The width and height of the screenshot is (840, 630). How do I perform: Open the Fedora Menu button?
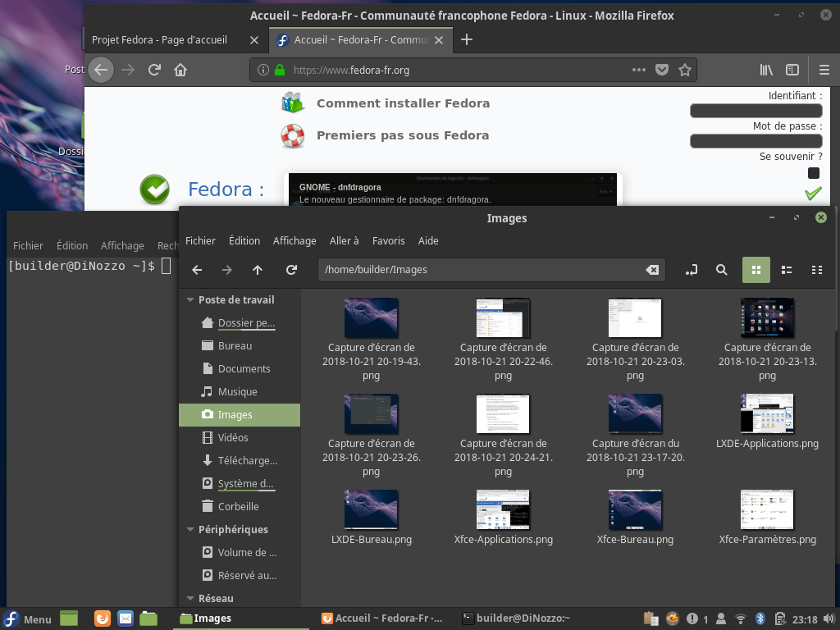[x=27, y=619]
